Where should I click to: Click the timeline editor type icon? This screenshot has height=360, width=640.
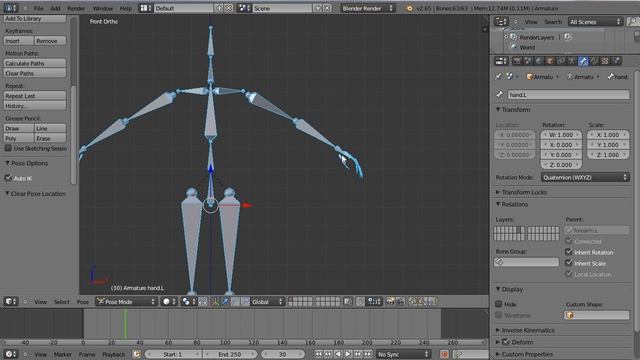[11, 354]
